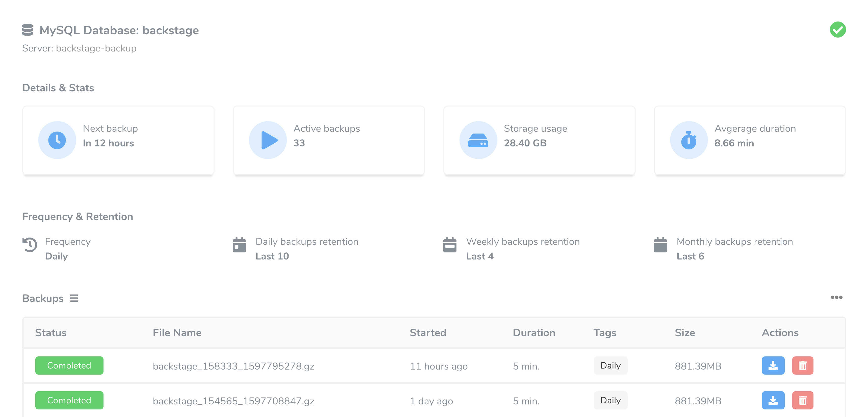
Task: Click the storage drive icon for storage usage
Action: click(478, 140)
